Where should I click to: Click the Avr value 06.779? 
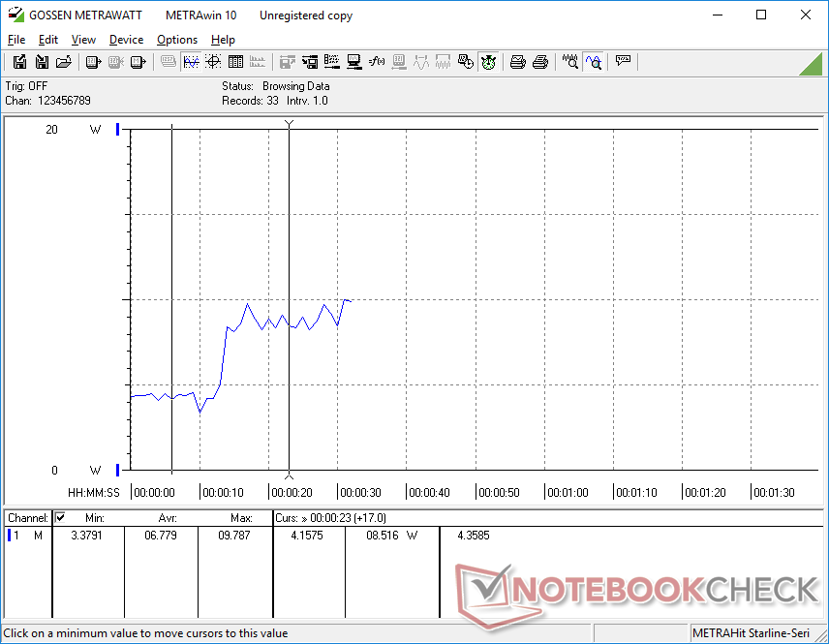point(161,536)
